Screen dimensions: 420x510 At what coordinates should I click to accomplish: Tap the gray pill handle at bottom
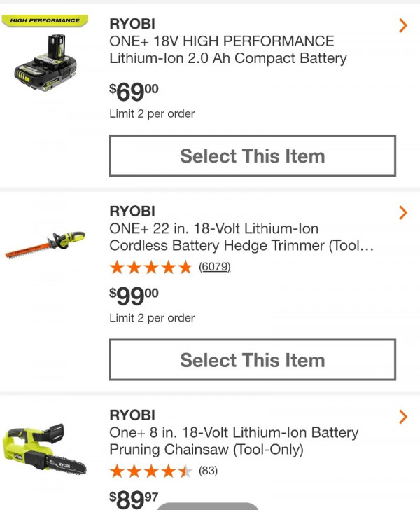point(208,506)
